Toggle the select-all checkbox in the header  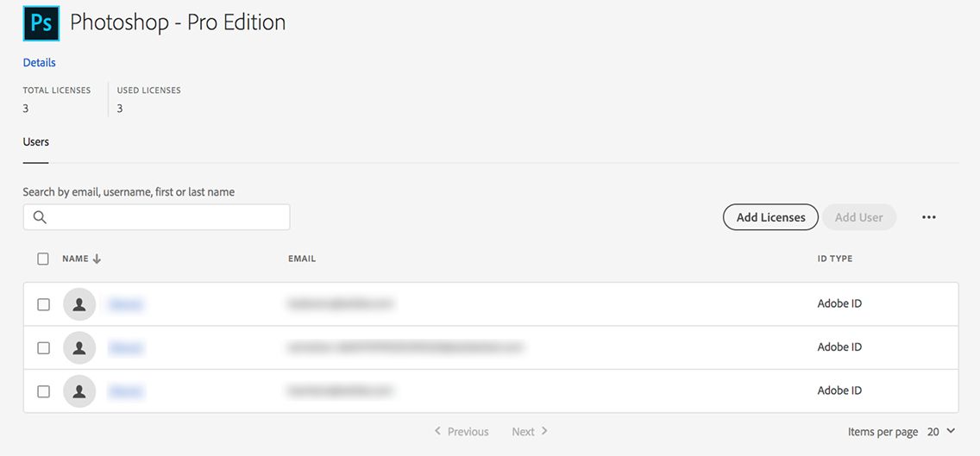[x=43, y=259]
